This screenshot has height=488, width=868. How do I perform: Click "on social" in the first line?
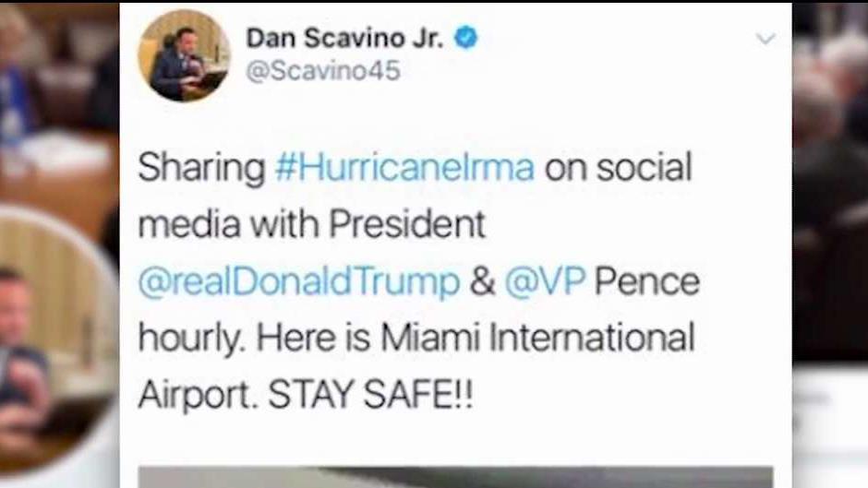tap(619, 167)
